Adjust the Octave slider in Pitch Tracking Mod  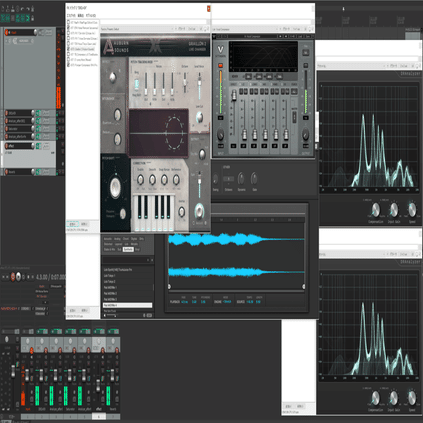185,82
